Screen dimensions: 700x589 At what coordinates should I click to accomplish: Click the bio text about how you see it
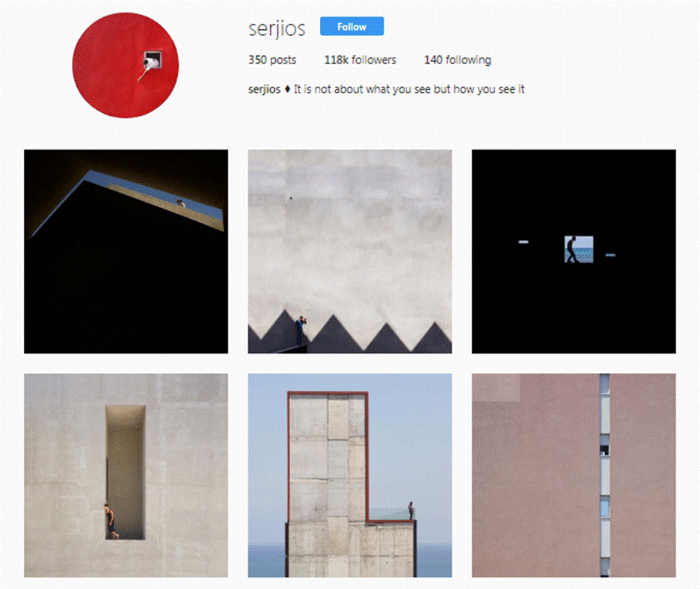(409, 89)
